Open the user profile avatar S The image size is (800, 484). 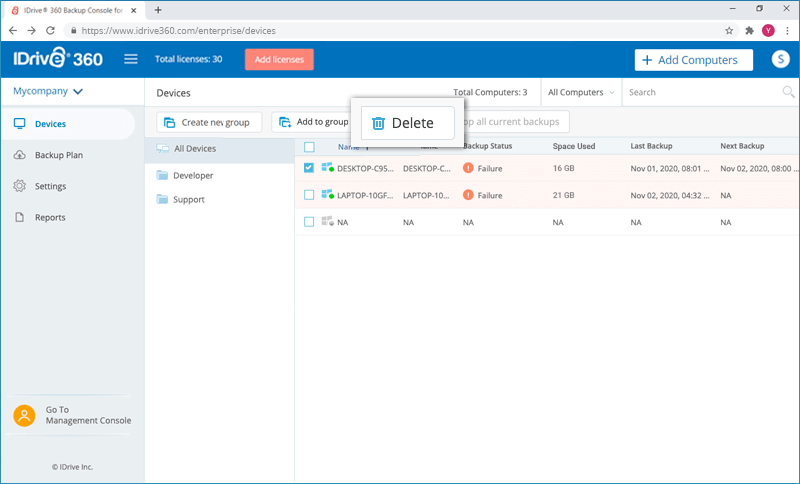(780, 59)
